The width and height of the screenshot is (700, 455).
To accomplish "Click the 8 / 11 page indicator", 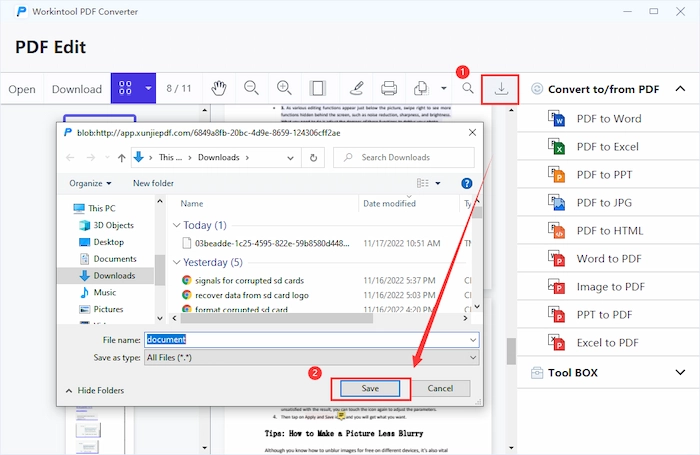I will (x=179, y=88).
